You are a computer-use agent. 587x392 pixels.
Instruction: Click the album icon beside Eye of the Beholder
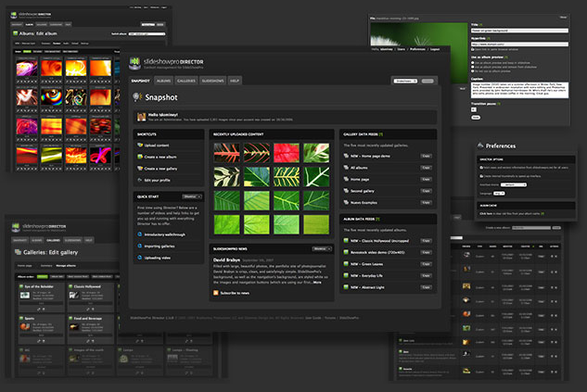(x=21, y=286)
